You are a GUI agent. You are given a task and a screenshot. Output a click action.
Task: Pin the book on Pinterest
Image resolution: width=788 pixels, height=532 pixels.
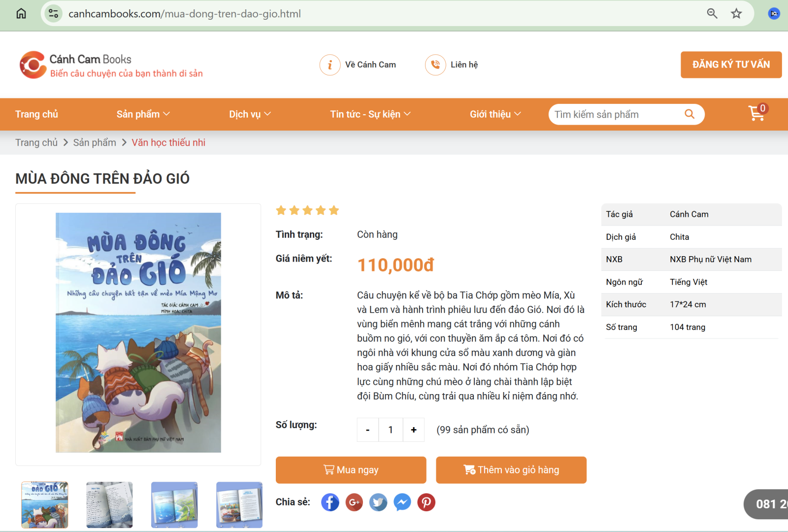[427, 502]
